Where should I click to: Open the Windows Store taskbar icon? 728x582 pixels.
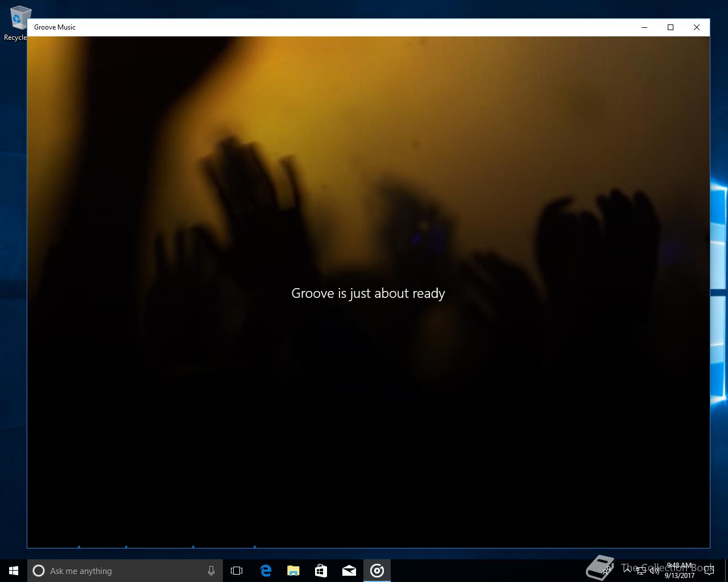coord(321,571)
